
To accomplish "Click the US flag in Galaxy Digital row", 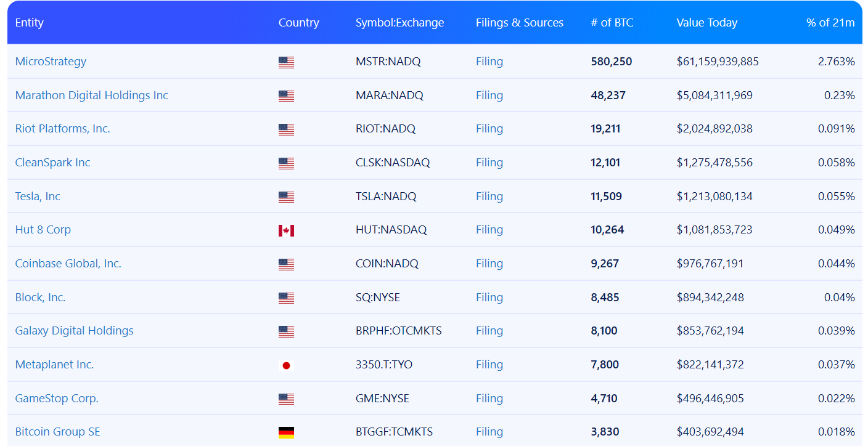I will pyautogui.click(x=286, y=331).
